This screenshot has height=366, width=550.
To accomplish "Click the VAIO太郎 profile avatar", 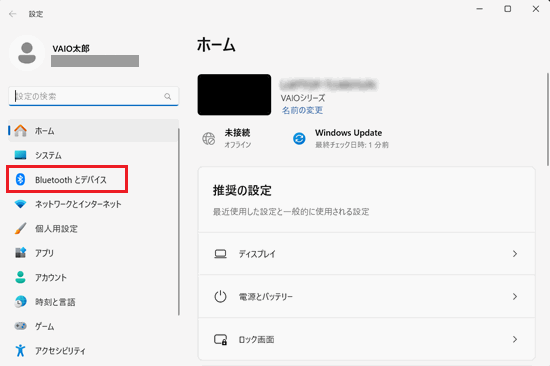I will click(x=27, y=53).
